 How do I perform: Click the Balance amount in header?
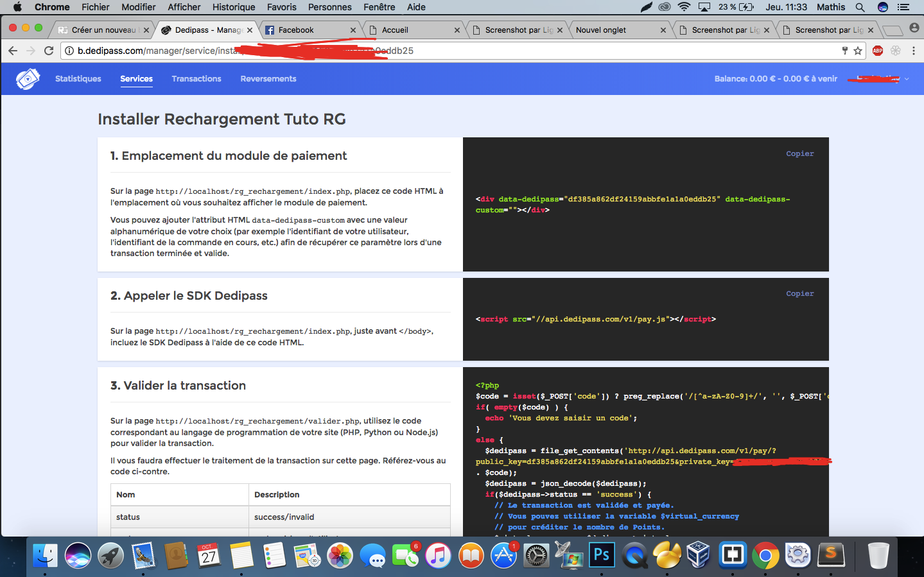[x=776, y=79]
